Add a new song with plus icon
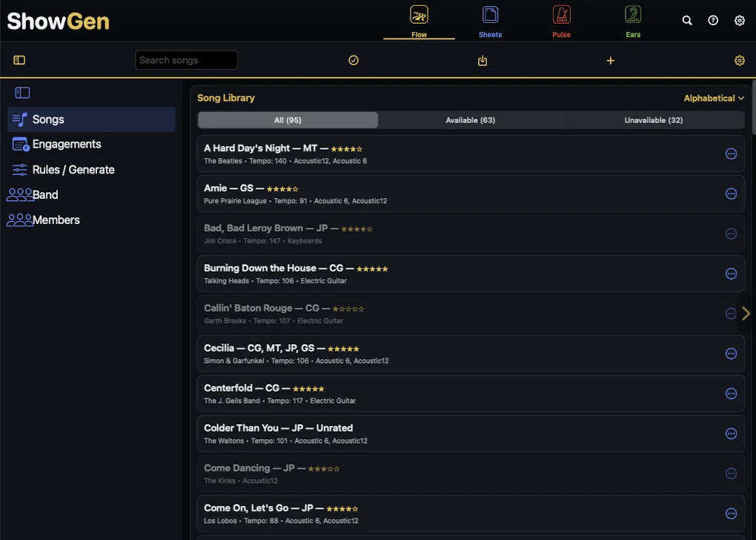Image resolution: width=756 pixels, height=540 pixels. pos(611,60)
